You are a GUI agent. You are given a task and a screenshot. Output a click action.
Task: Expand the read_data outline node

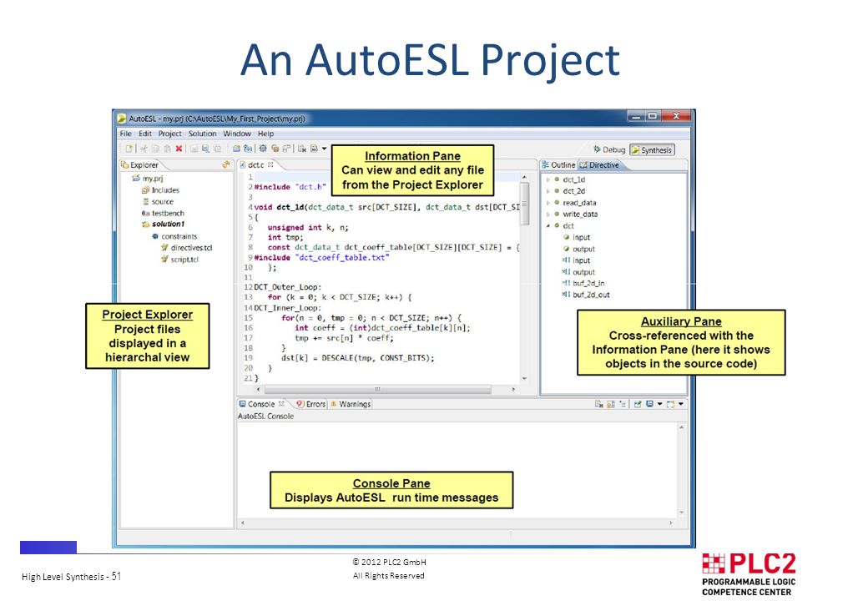pos(548,203)
